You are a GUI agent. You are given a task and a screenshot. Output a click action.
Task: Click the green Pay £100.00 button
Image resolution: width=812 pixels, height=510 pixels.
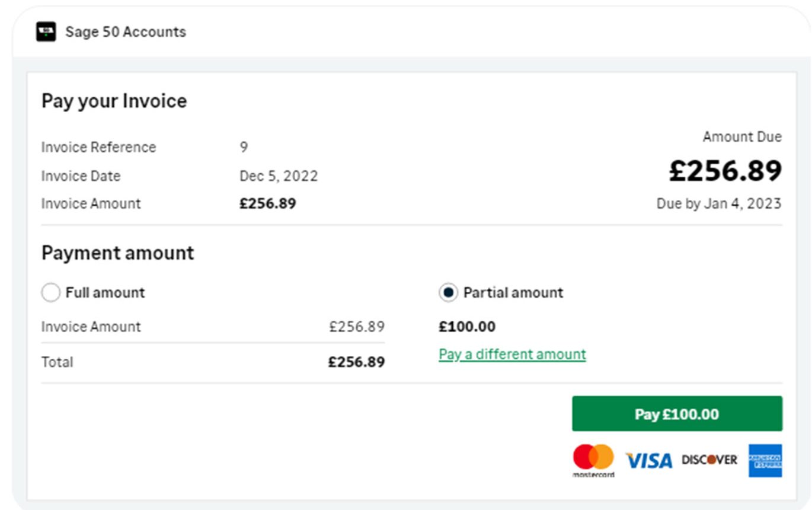coord(677,414)
